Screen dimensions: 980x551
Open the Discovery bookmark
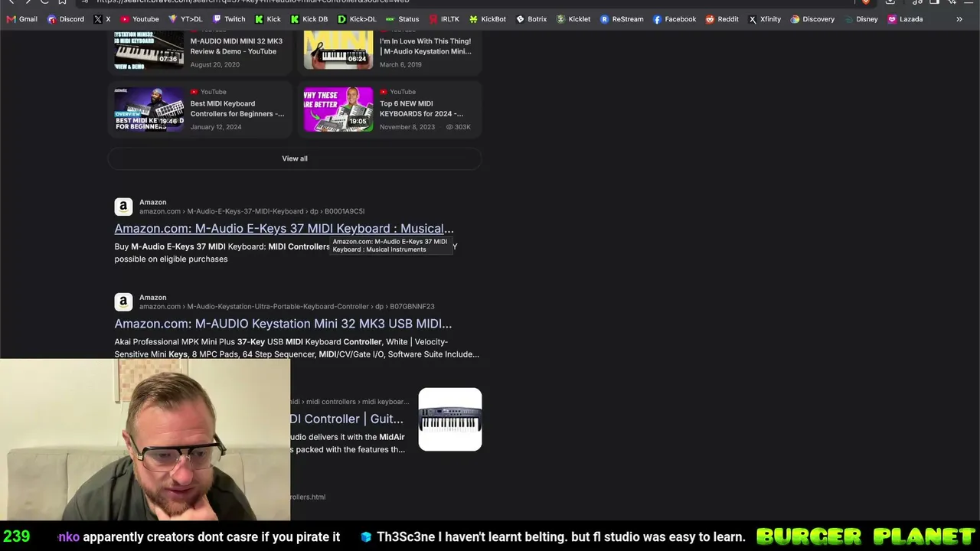tap(812, 19)
